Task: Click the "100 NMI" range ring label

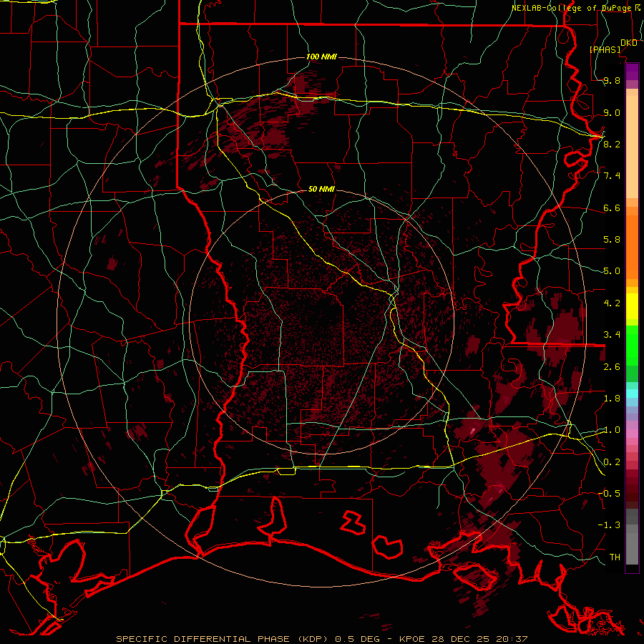Action: (x=321, y=57)
